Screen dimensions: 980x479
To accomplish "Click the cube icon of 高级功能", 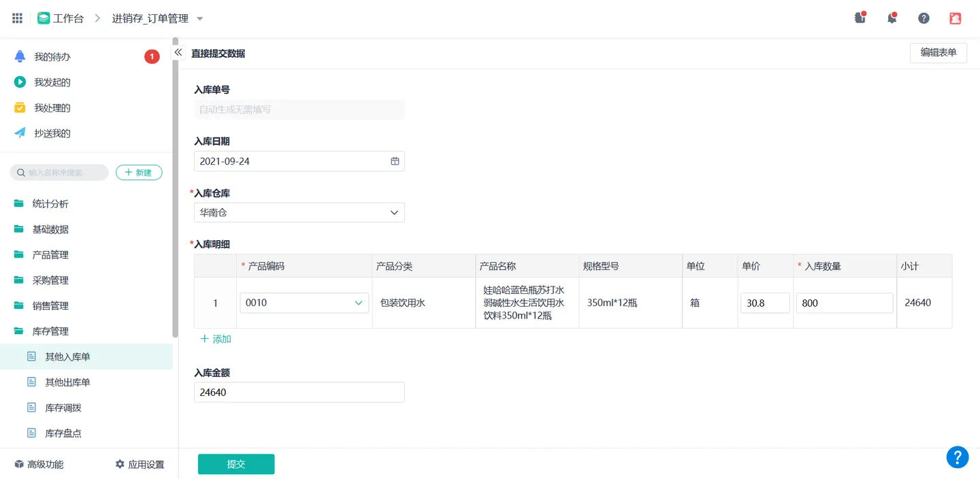I will tap(19, 464).
